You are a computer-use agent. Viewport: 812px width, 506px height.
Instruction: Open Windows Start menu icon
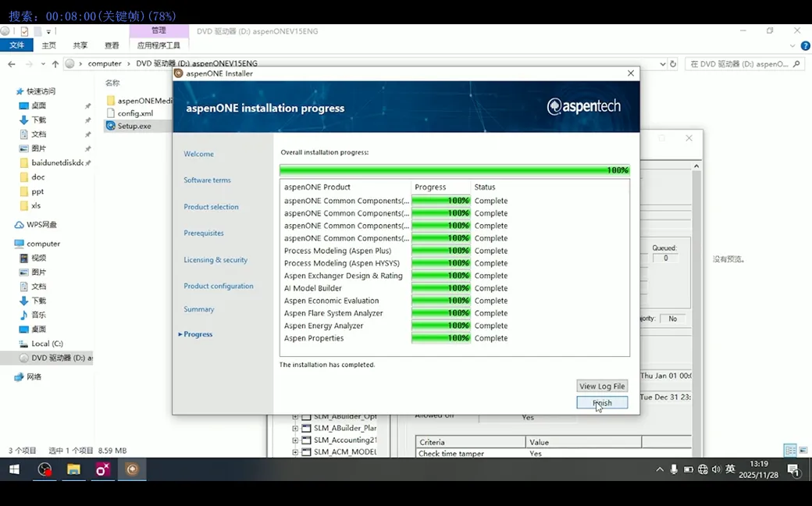15,469
